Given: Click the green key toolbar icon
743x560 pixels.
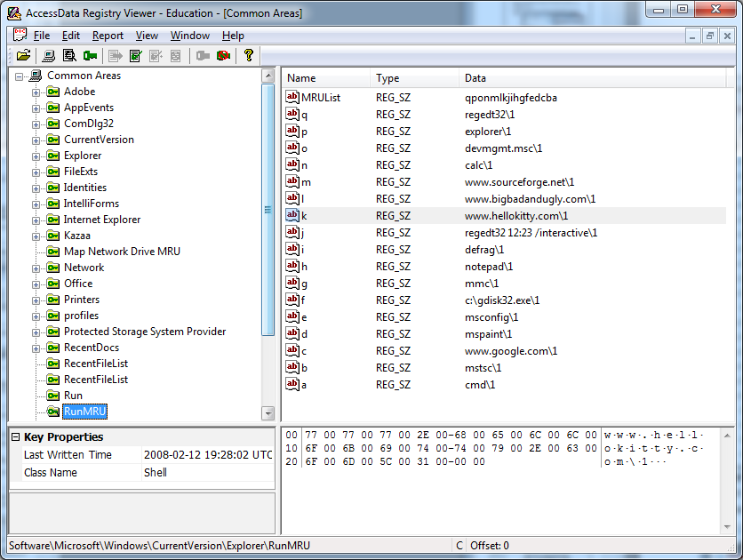Looking at the screenshot, I should pyautogui.click(x=90, y=55).
